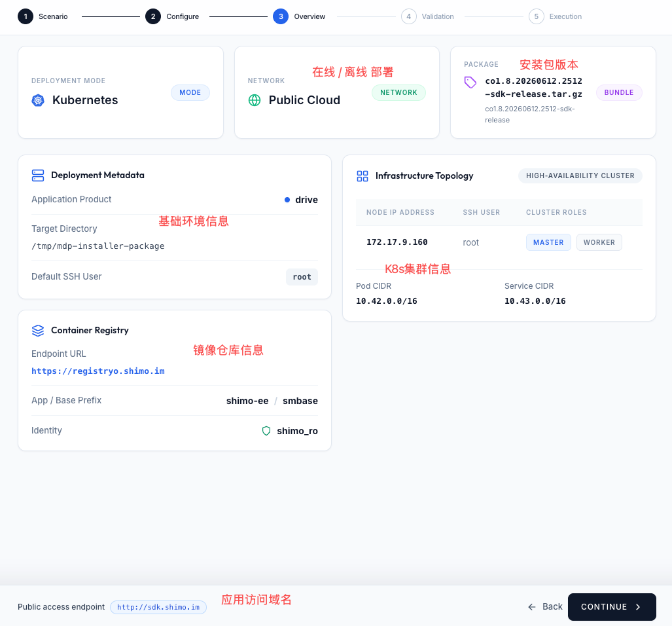Click the purple package tag icon

[x=470, y=83]
